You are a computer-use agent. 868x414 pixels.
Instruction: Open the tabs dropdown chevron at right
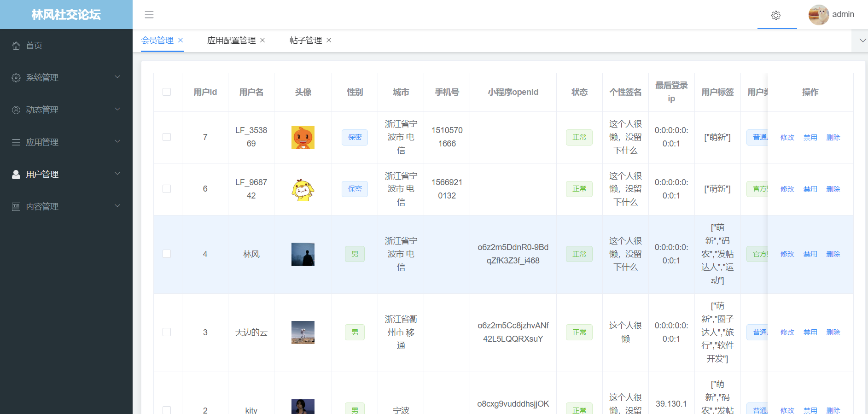coord(862,41)
